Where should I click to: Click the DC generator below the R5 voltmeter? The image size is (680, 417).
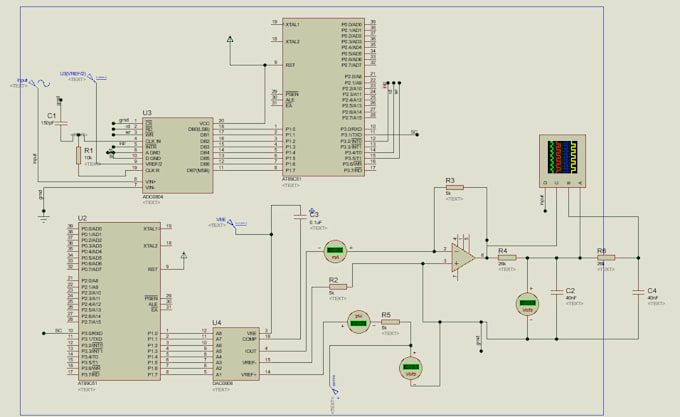point(334,387)
